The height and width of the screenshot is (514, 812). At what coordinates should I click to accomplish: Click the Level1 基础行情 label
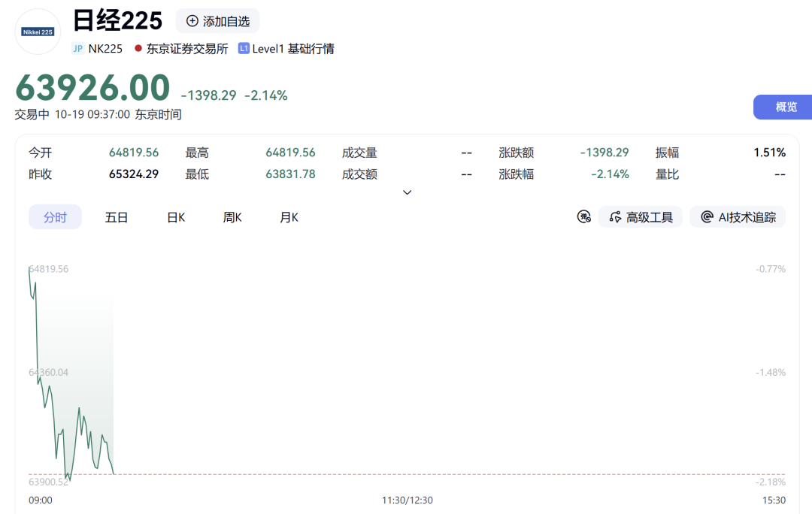(293, 49)
